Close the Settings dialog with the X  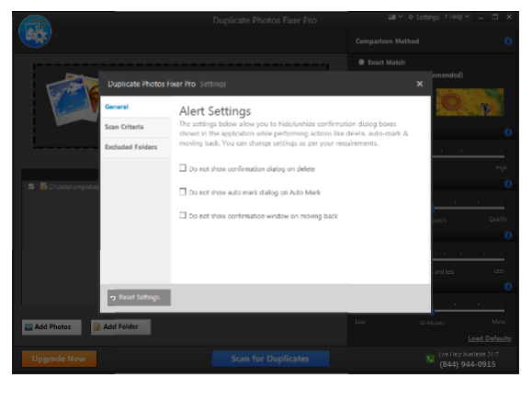pyautogui.click(x=419, y=84)
